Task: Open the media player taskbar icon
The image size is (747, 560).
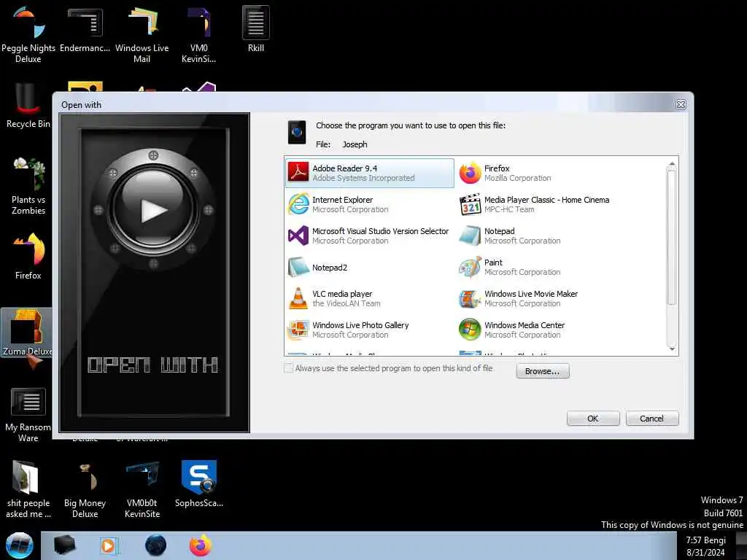Action: tap(109, 545)
